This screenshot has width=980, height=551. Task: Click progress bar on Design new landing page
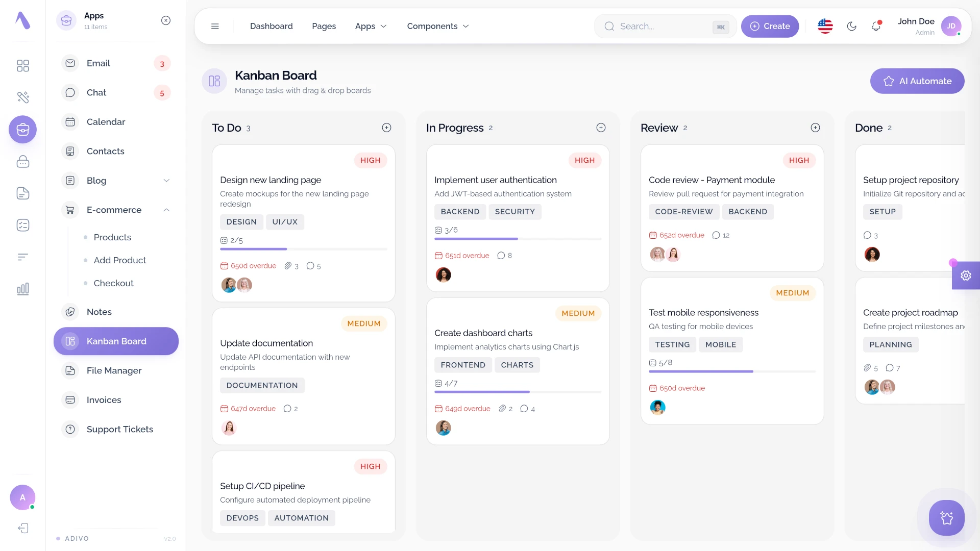pos(304,249)
